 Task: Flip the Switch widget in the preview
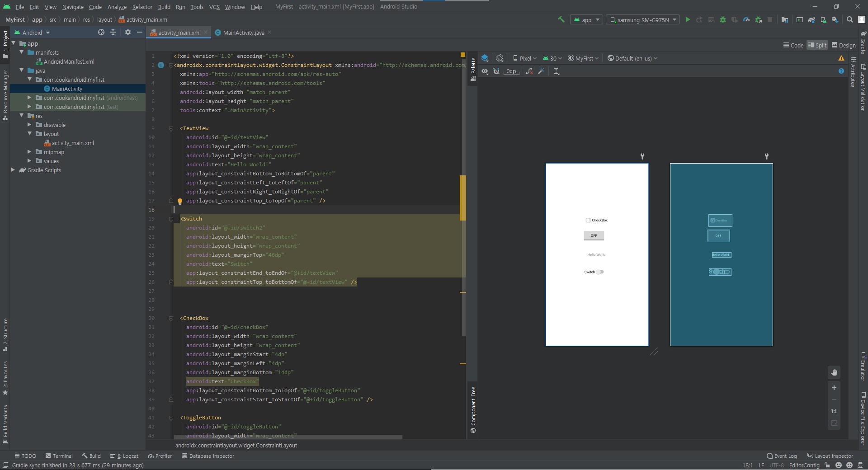pos(600,272)
